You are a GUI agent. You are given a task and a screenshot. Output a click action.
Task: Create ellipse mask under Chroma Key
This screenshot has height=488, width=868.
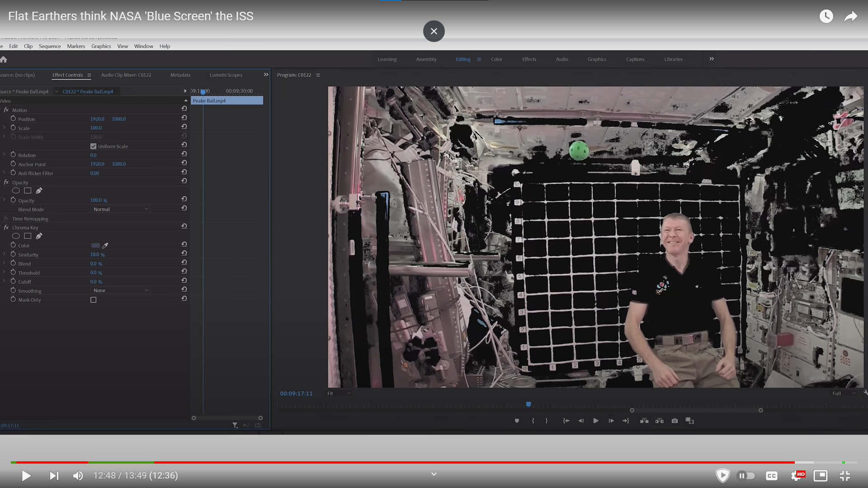16,236
